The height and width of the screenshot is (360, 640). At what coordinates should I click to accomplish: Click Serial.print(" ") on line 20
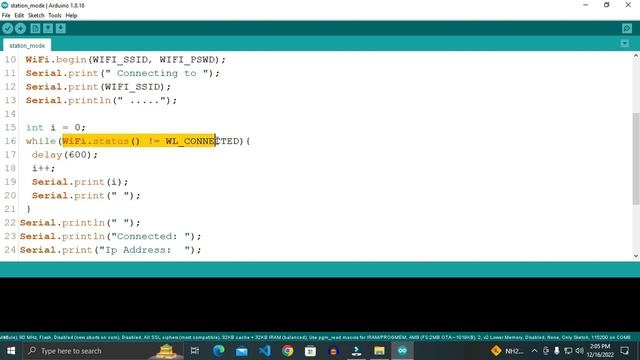tap(86, 196)
